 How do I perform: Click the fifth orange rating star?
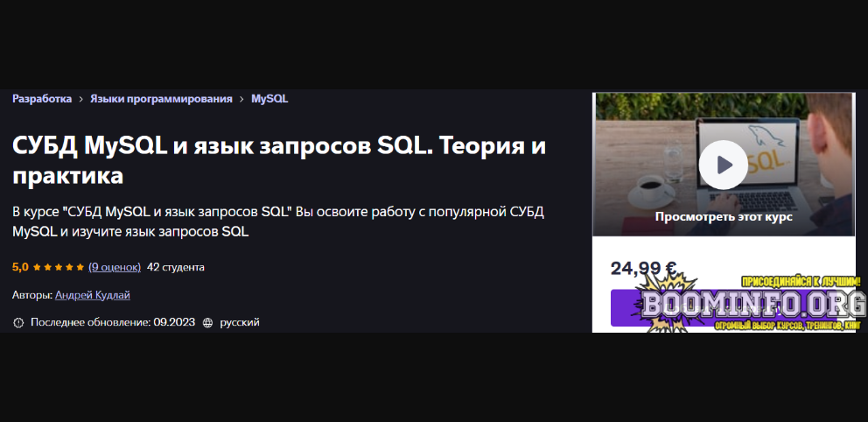(80, 268)
